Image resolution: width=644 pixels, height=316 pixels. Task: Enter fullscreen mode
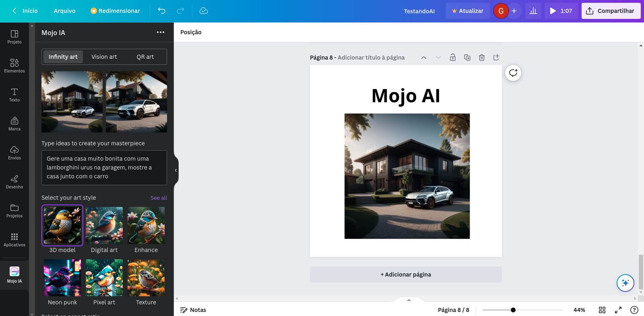point(618,310)
